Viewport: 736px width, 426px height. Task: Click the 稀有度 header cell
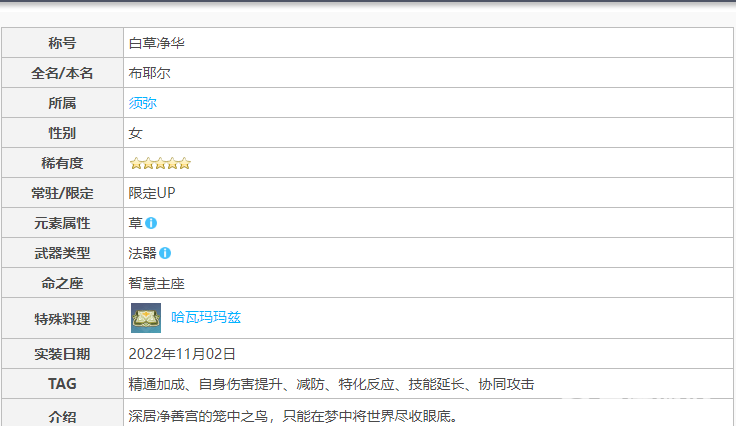[62, 163]
